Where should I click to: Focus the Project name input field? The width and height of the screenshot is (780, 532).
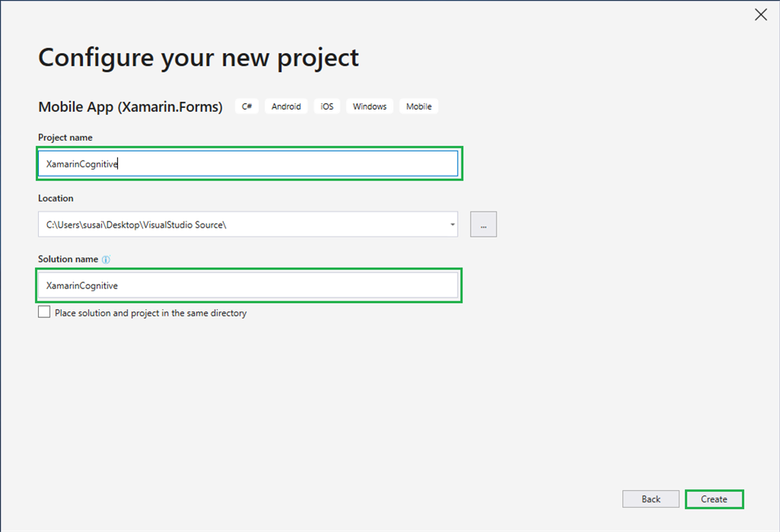[249, 163]
